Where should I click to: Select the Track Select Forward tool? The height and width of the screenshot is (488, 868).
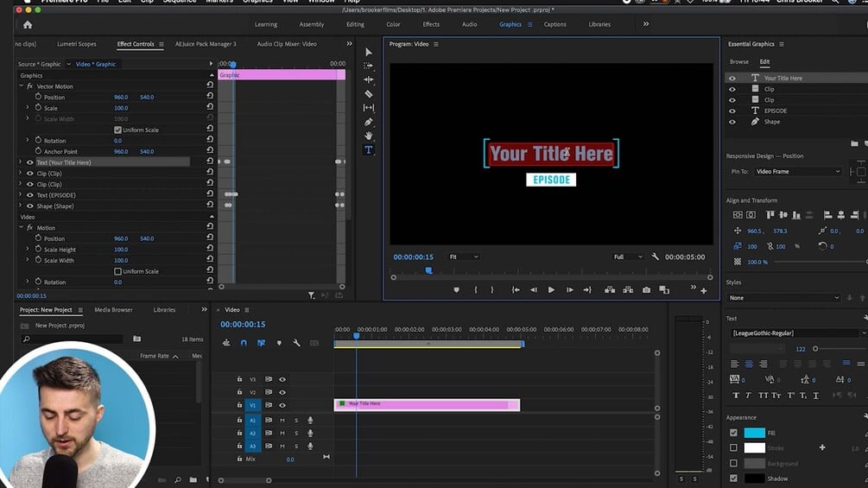point(369,66)
